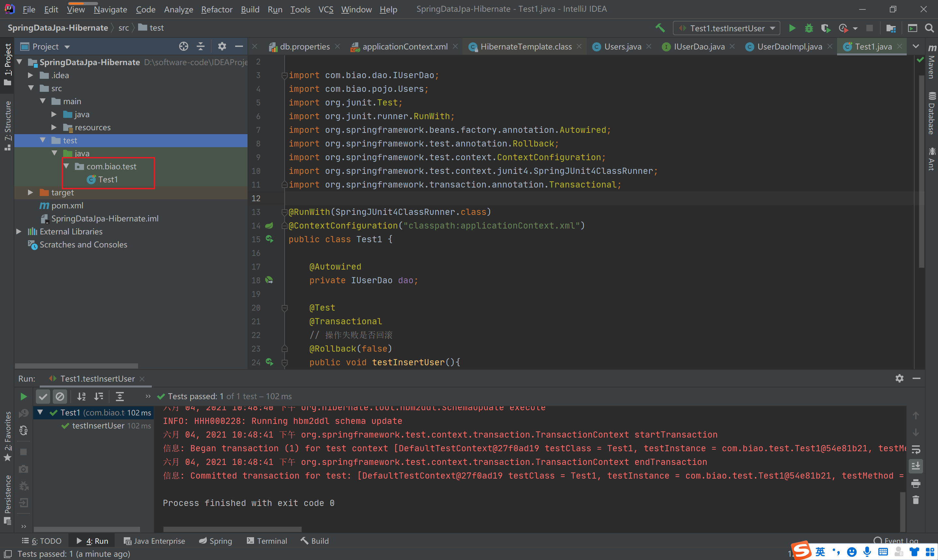Viewport: 938px width, 560px height.
Task: Toggle scroll to end of console
Action: (x=916, y=466)
